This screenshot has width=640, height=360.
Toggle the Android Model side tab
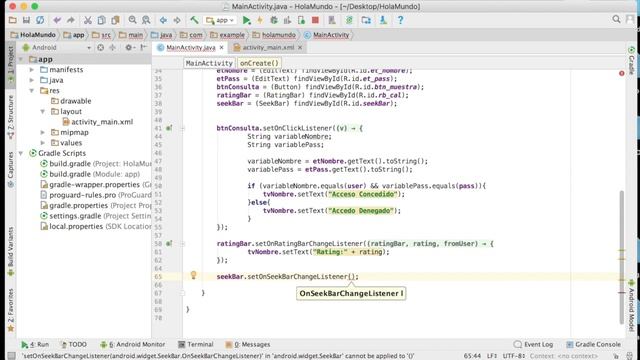pyautogui.click(x=631, y=305)
